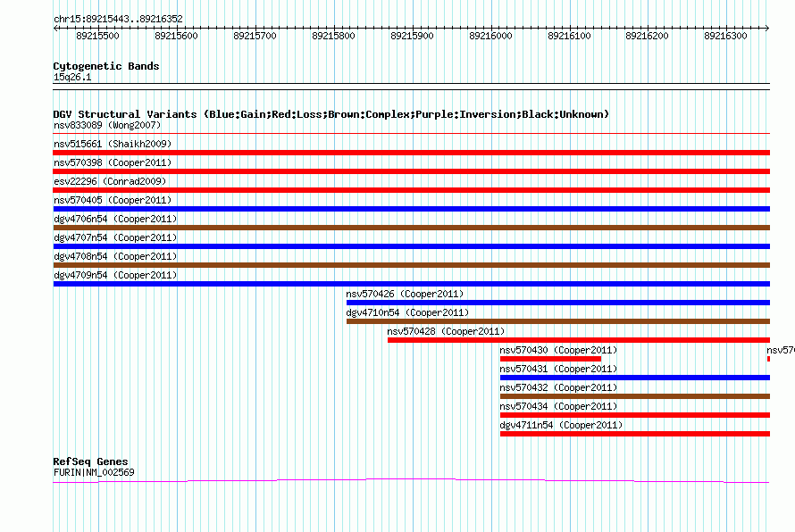Click the blue gain bar under nsv570405
The height and width of the screenshot is (532, 795).
(411, 209)
